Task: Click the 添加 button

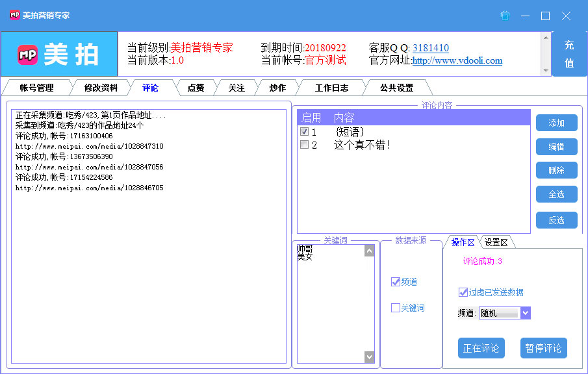Action: click(x=557, y=123)
